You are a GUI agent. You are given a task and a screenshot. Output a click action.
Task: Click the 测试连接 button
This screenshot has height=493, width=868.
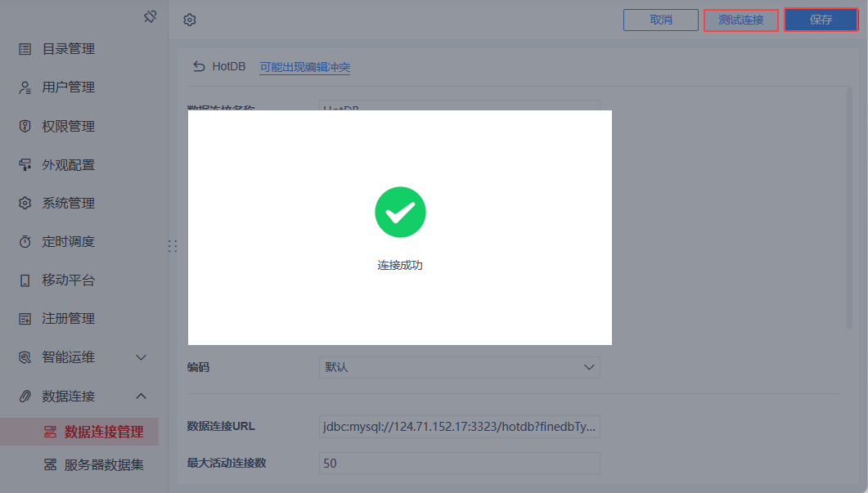click(740, 20)
